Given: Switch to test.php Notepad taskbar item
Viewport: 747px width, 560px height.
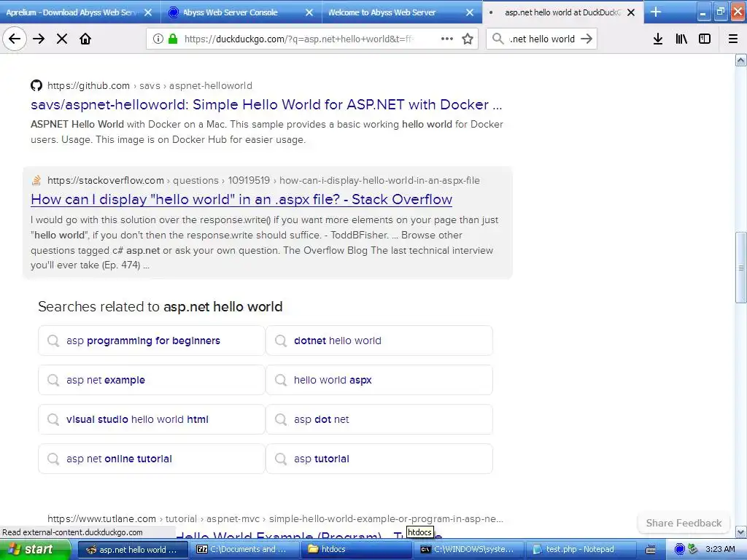Looking at the screenshot, I should [x=580, y=550].
